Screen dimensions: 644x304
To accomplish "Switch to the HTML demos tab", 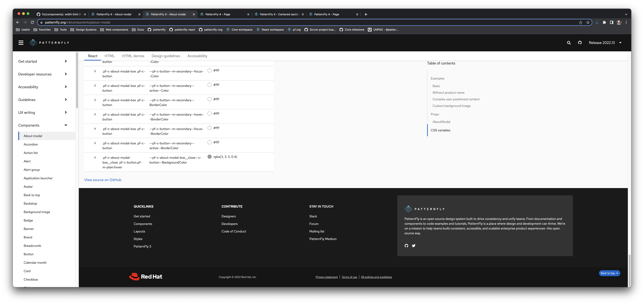I will [133, 56].
